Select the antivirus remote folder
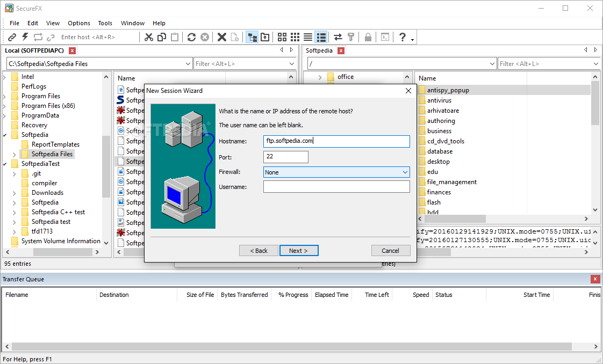Viewport: 603px width, 364px height. [x=439, y=100]
